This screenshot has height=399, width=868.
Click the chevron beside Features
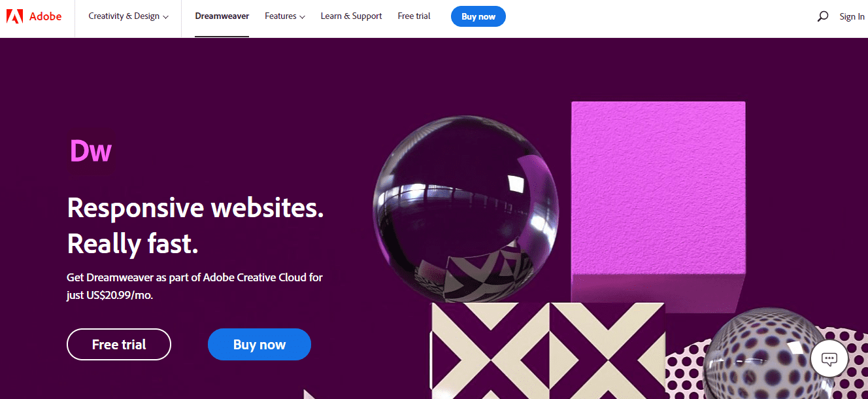point(302,17)
